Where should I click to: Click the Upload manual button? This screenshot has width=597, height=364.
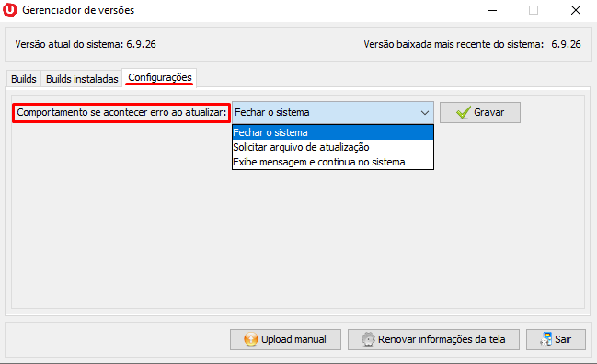pyautogui.click(x=285, y=339)
